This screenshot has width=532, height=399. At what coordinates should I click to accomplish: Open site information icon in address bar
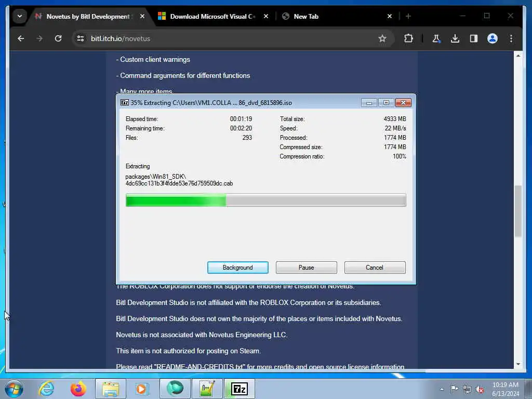(x=81, y=38)
